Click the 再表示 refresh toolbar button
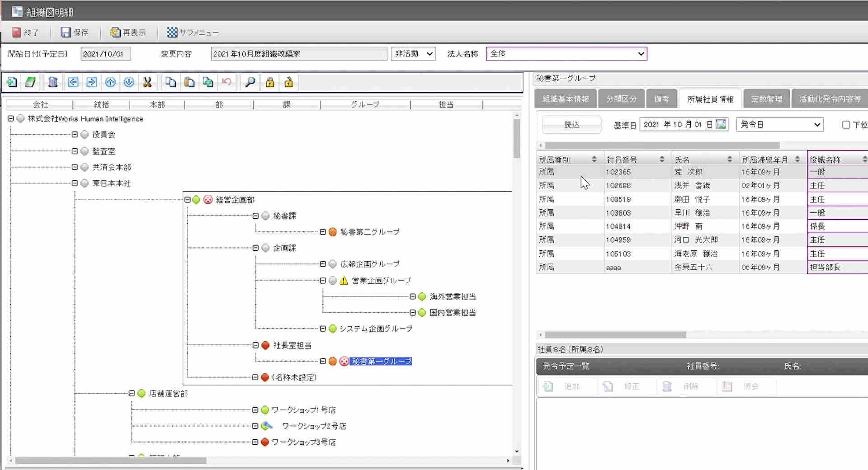Screen dimensions: 868x470 128,33
